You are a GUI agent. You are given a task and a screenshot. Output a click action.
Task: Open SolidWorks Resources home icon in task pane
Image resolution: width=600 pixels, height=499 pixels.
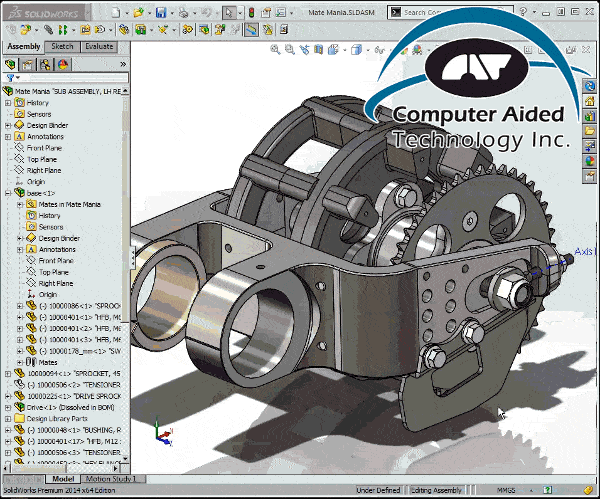tap(589, 101)
